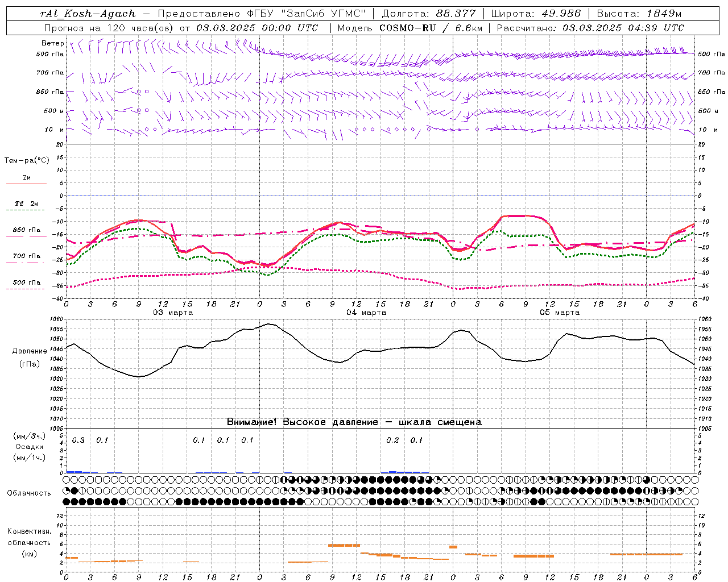728x582 pixels.
Task: Click the Рассчитано: 03.03.2025 04:39 UTC text
Action: (590, 28)
